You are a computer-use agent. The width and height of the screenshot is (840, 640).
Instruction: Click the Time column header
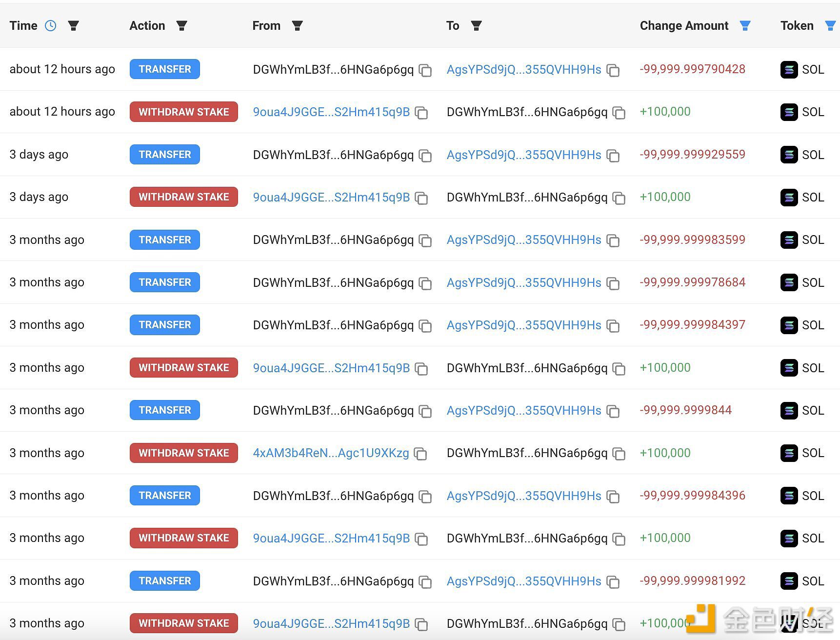[23, 26]
